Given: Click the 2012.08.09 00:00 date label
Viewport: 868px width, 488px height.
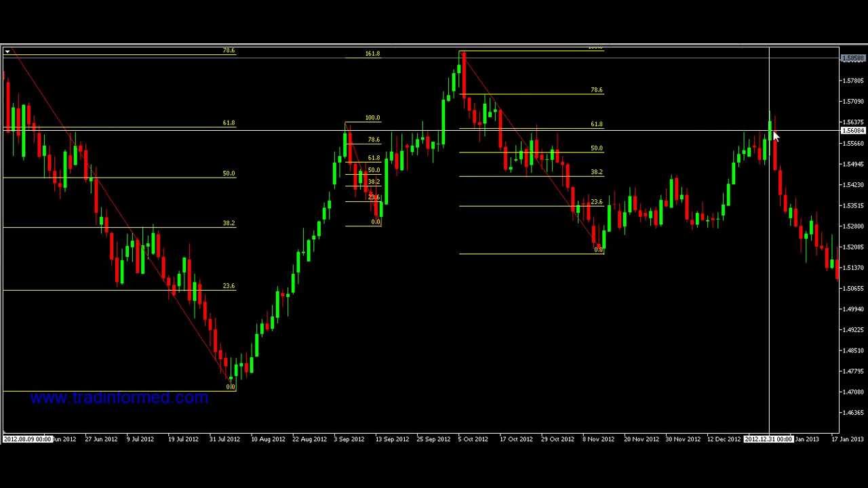Looking at the screenshot, I should (x=27, y=439).
